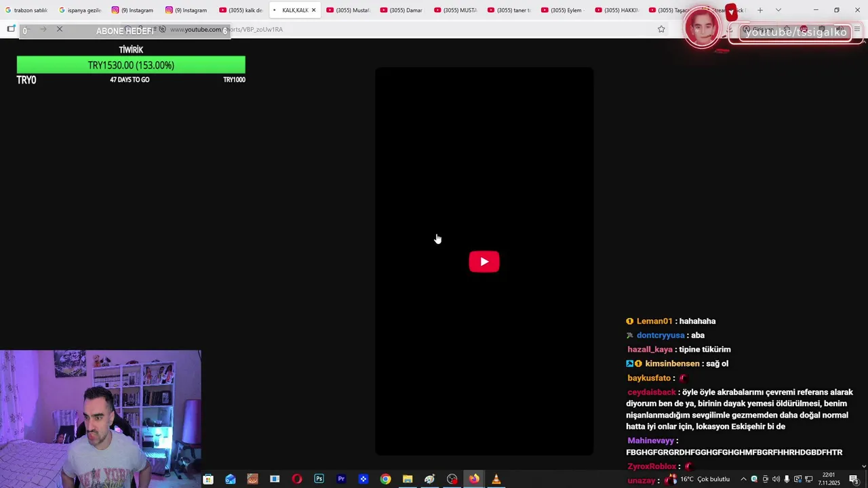
Task: Click the TİWİRİK goal title
Action: point(131,49)
